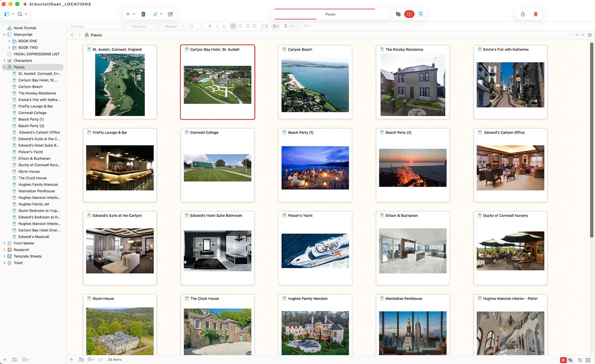
Task: Click the previous document up arrow
Action: pos(577,35)
